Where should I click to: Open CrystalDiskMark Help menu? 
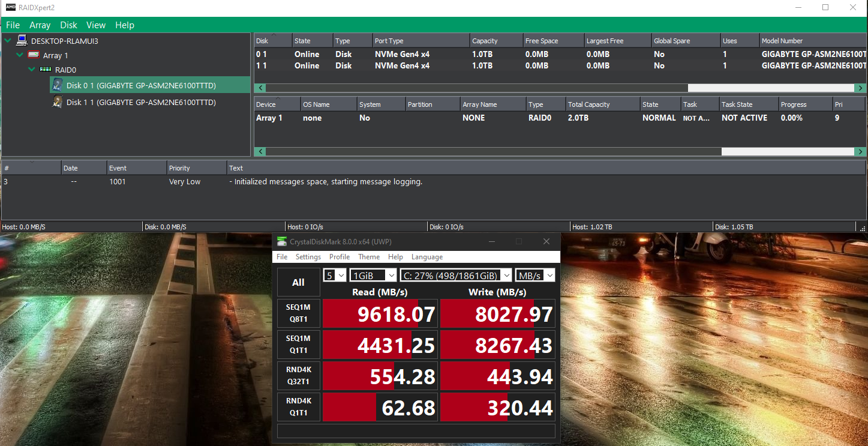(x=395, y=257)
